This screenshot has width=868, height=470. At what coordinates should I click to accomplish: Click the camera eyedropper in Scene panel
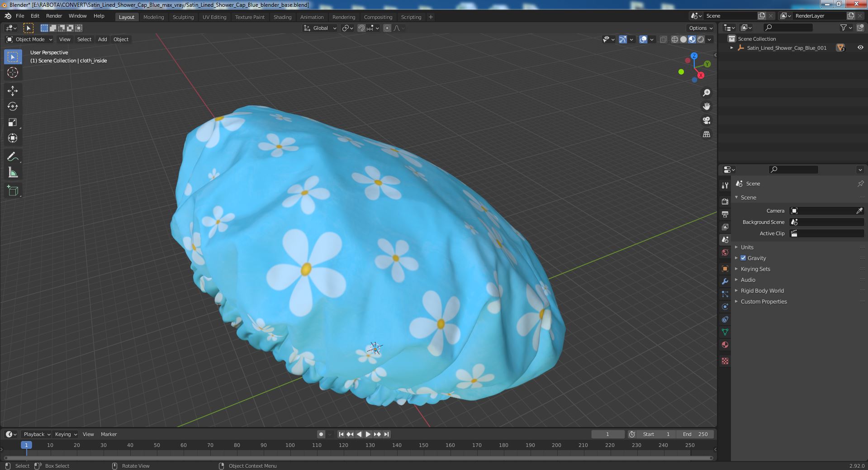[x=859, y=211]
